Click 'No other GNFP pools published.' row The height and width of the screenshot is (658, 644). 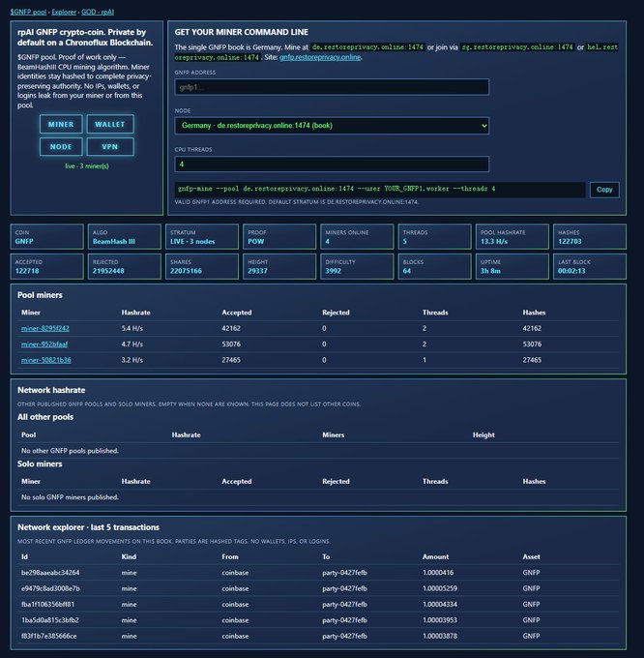pos(320,451)
